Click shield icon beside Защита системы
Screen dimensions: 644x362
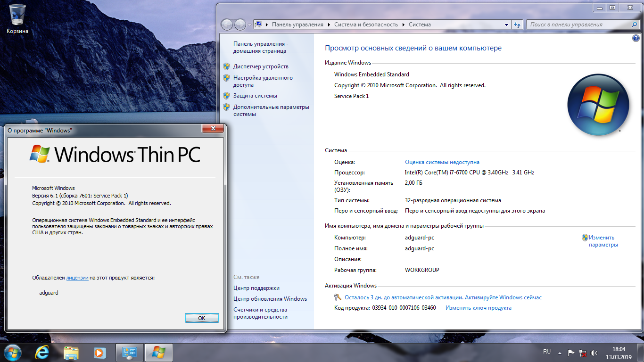[226, 96]
